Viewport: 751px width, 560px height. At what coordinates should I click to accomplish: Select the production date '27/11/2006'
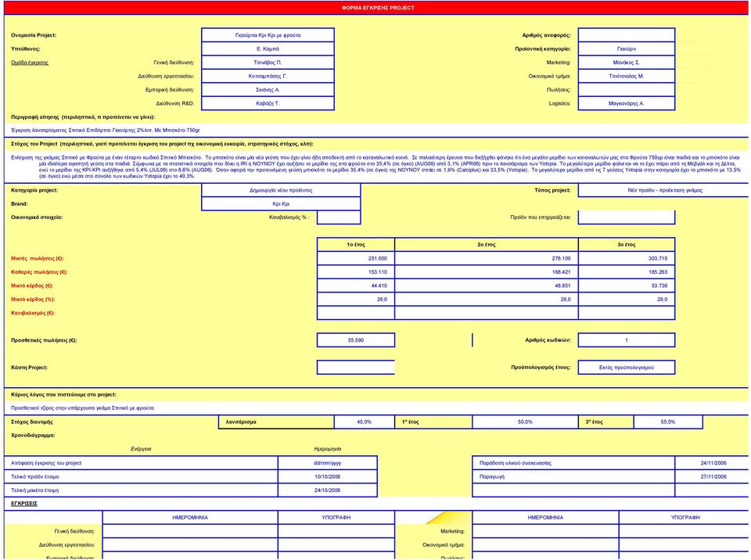(x=713, y=476)
